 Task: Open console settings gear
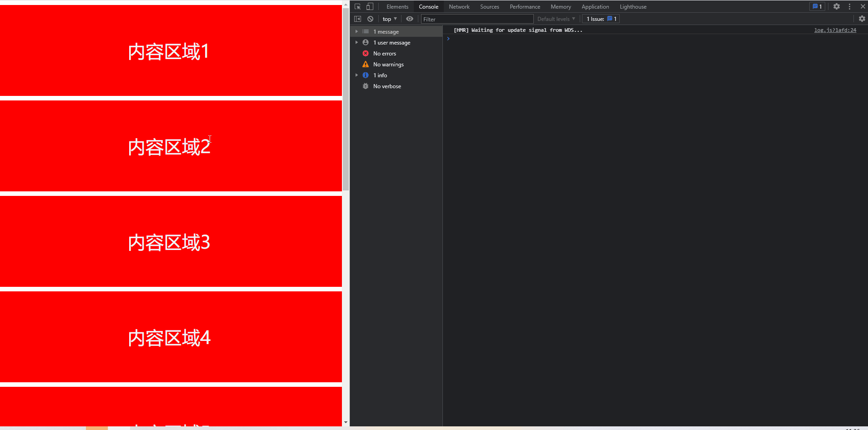tap(862, 19)
